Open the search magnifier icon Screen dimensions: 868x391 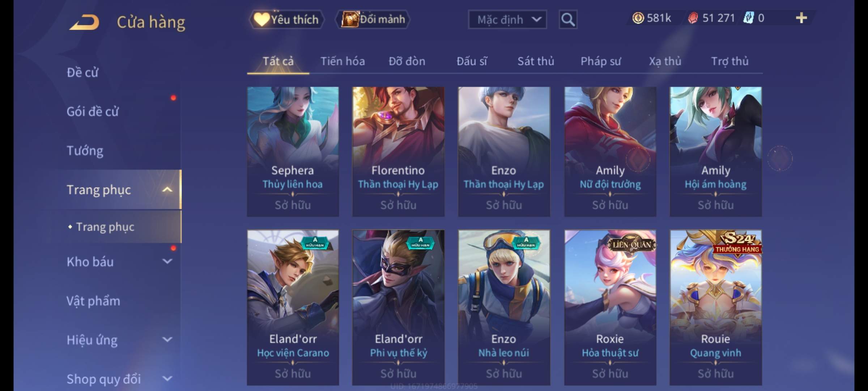point(568,19)
